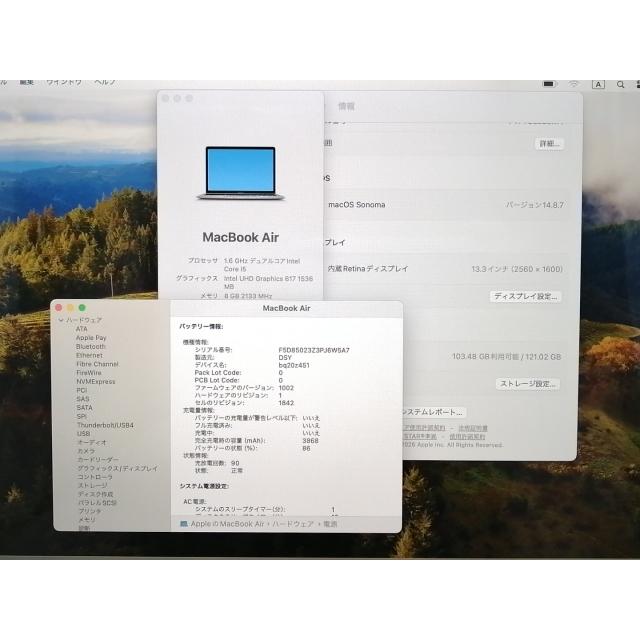Select グラフィックス/ディスプレイ in the sidebar
Screen dimensions: 640x640
point(118,468)
